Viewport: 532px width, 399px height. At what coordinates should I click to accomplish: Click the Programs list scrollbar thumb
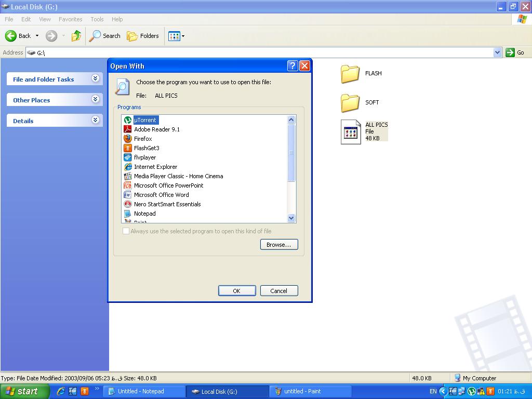pos(291,153)
